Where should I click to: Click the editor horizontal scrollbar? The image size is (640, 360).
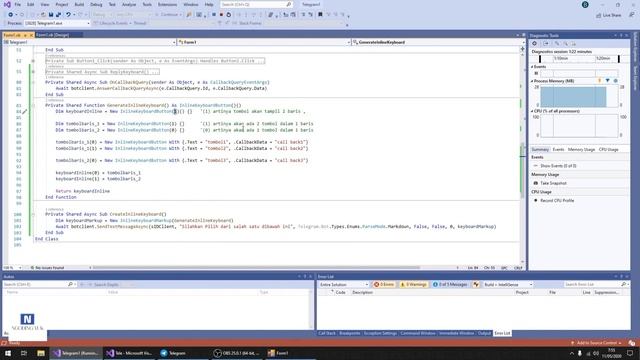(256, 268)
